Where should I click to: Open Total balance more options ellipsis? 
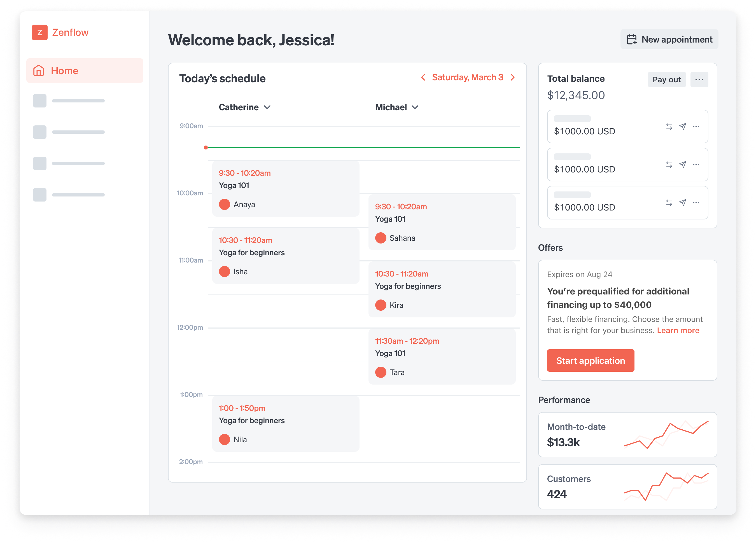[699, 79]
